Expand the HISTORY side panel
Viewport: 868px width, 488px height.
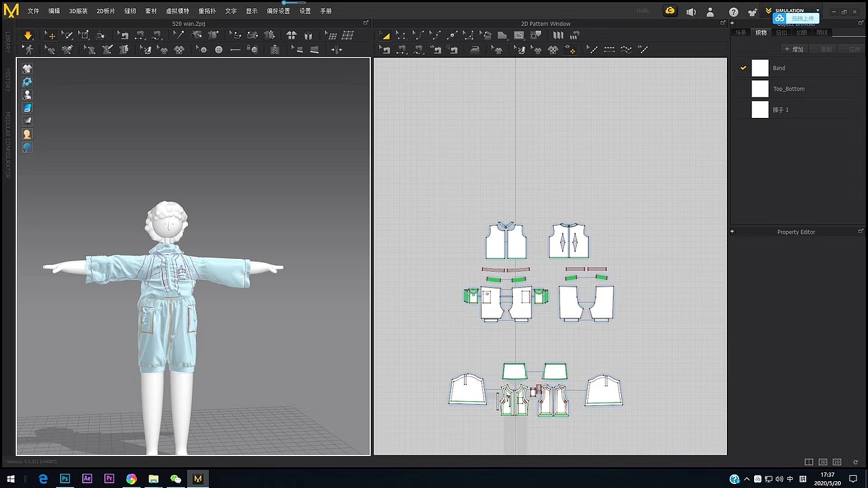point(7,79)
